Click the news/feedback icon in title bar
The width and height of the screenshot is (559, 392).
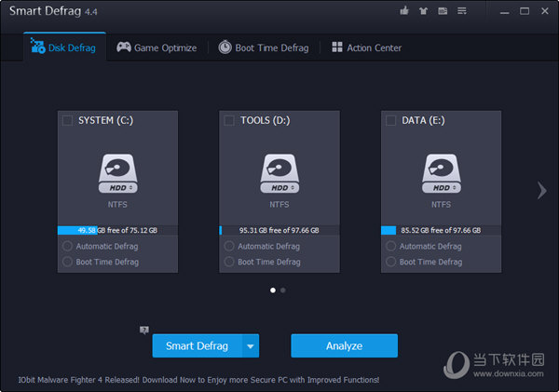pos(443,11)
